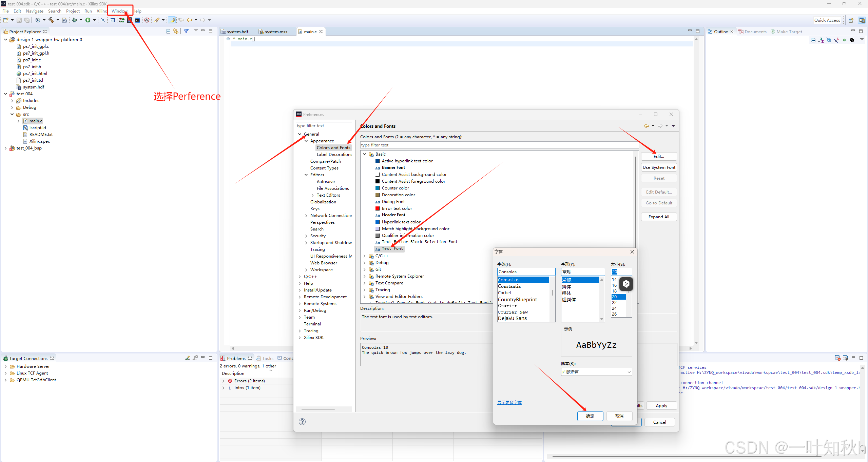
Task: Close the 字体 font dialog with X
Action: (x=632, y=252)
